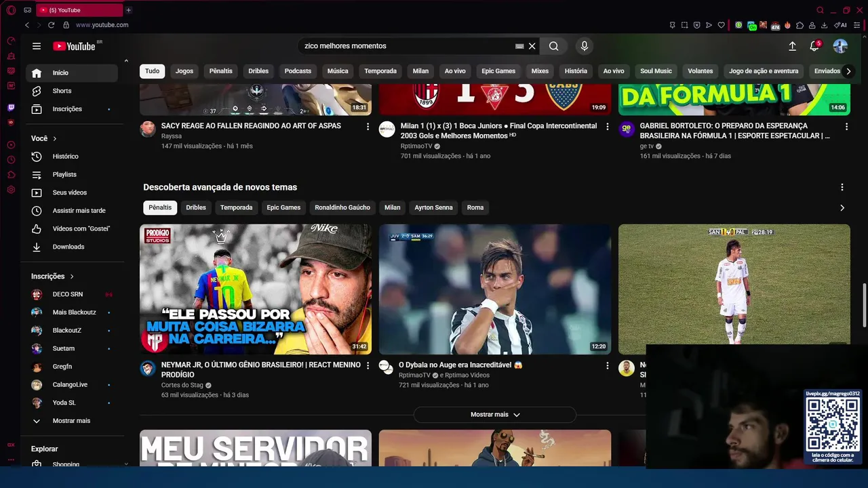The height and width of the screenshot is (488, 868).
Task: Click the address bar URL www.youtube.com
Action: click(102, 25)
